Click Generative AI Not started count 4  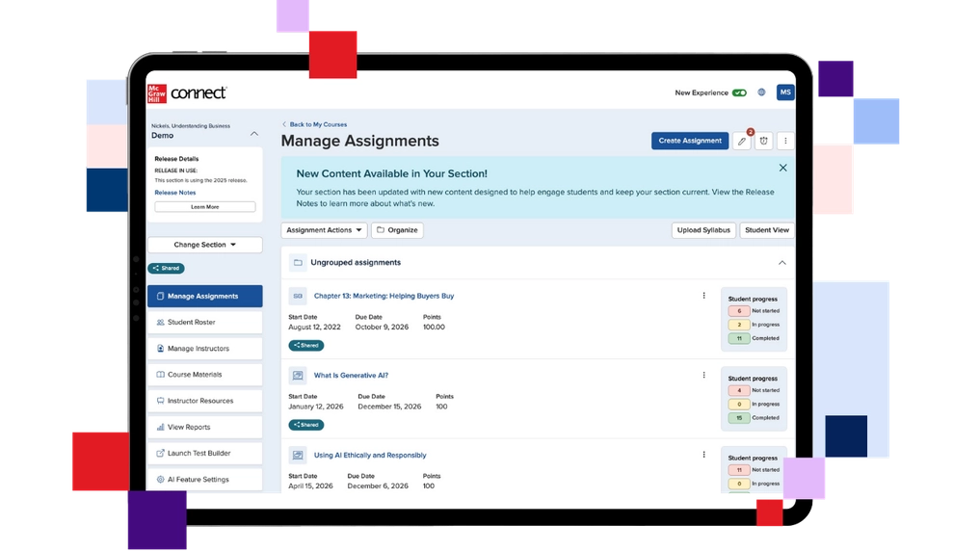739,390
